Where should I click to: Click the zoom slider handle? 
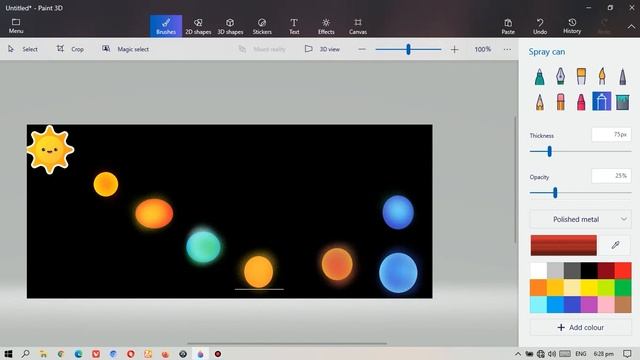point(408,49)
